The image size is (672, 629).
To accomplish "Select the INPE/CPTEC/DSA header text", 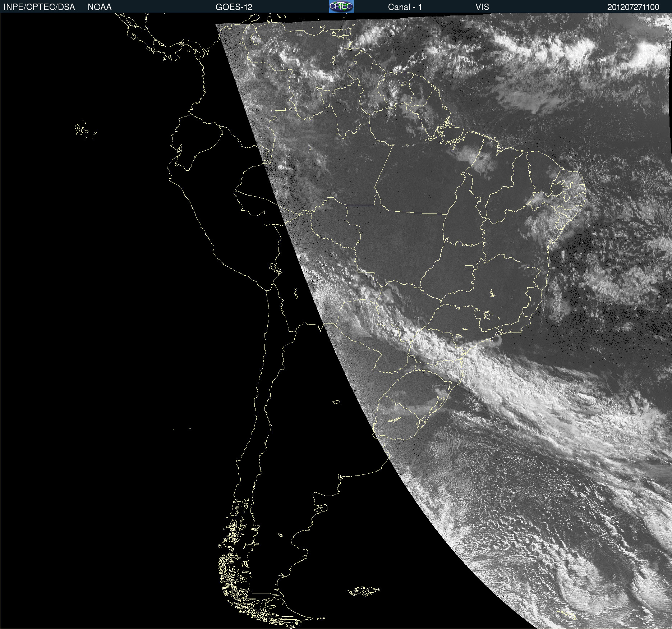I will 39,7.
